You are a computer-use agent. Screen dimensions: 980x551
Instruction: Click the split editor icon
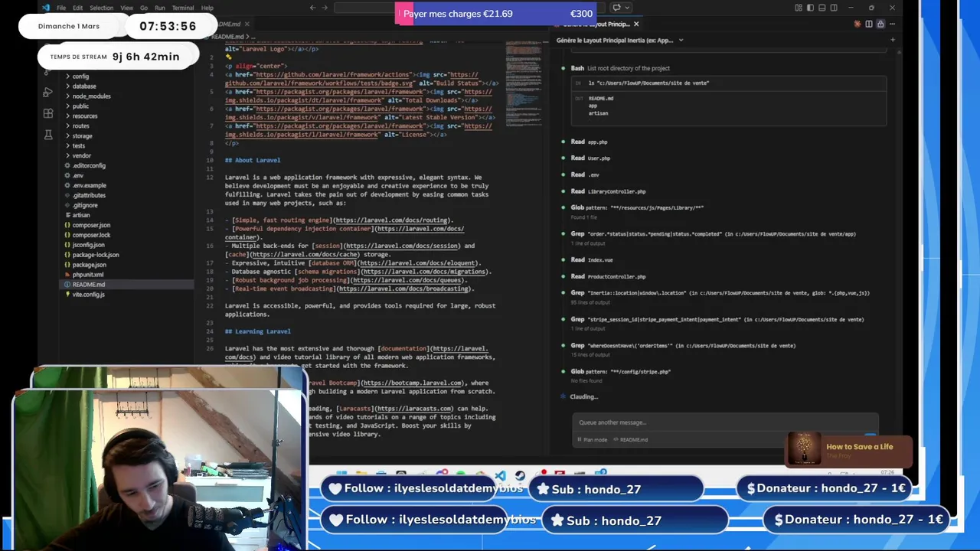[x=869, y=24]
